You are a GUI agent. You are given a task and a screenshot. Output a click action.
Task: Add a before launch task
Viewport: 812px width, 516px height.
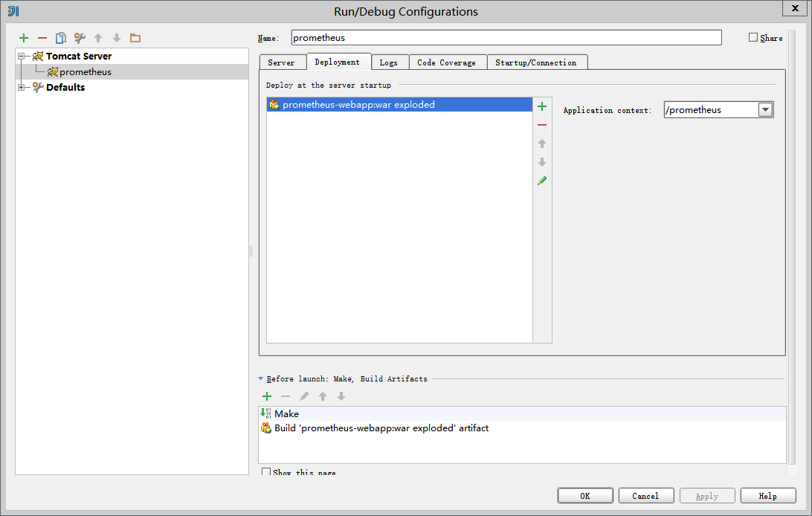(x=267, y=396)
